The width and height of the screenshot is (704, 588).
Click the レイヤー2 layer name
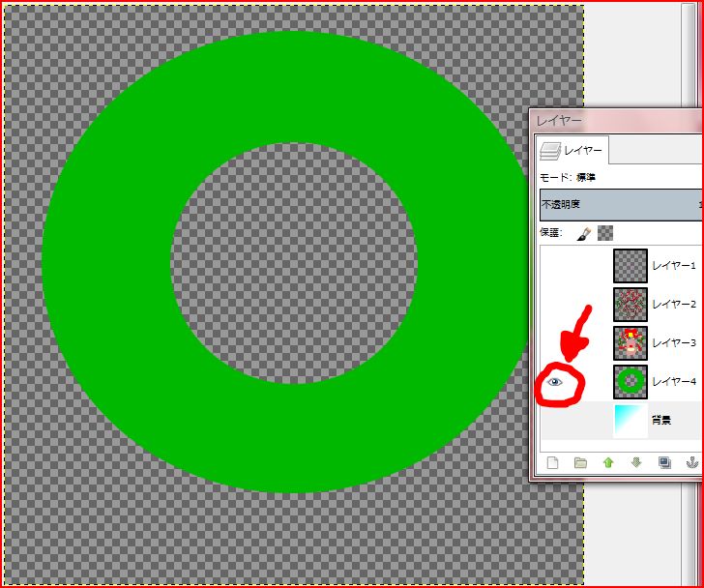(674, 305)
